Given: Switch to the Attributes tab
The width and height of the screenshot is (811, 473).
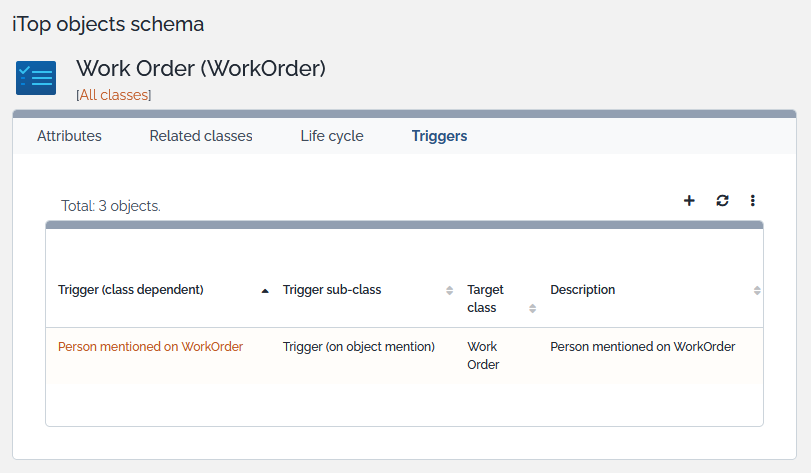Looking at the screenshot, I should 69,136.
